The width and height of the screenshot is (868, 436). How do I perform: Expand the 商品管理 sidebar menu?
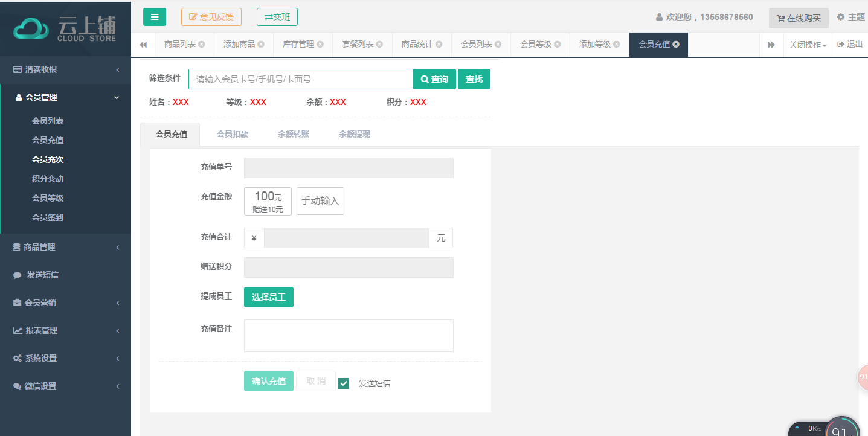[x=65, y=247]
